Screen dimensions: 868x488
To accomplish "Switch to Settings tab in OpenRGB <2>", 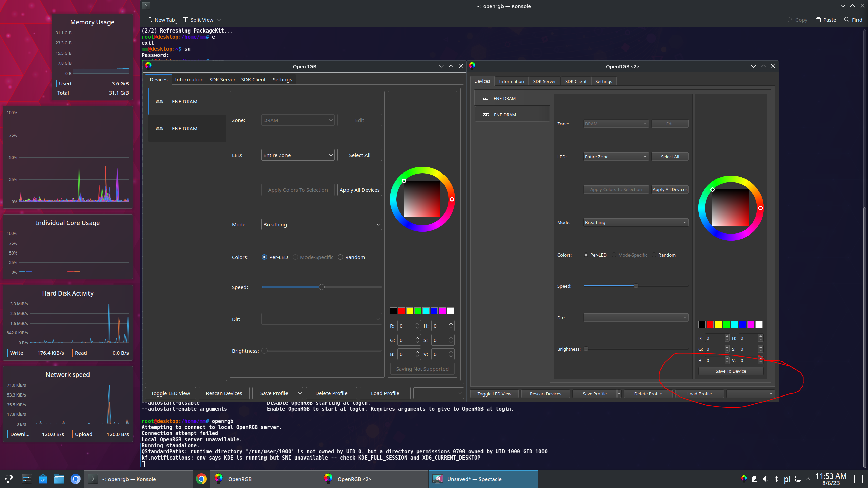I will click(604, 81).
